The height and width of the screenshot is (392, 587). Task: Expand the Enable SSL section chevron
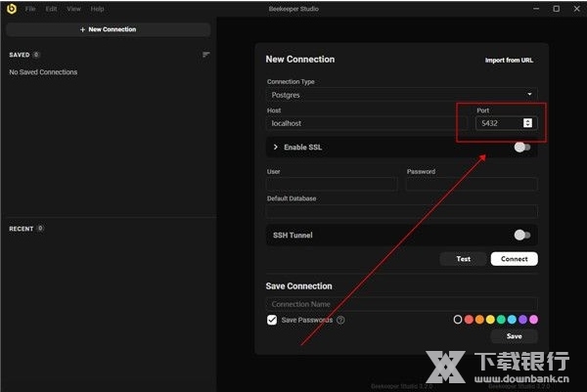pos(276,148)
